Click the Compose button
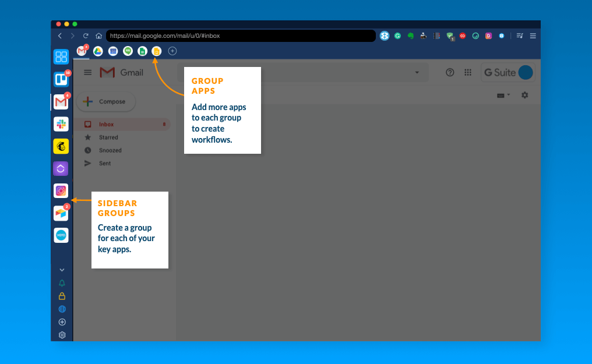Viewport: 592px width, 364px height. tap(105, 101)
